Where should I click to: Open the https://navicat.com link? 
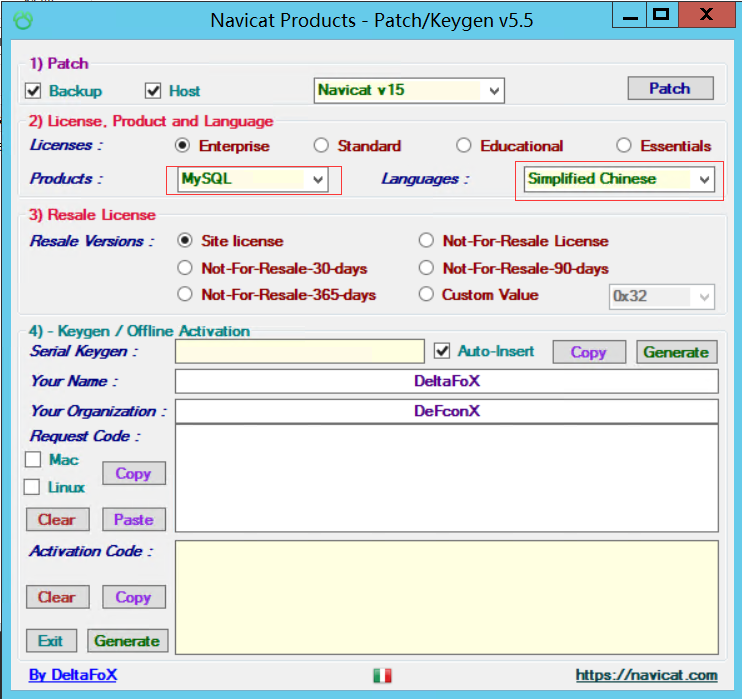tap(646, 675)
